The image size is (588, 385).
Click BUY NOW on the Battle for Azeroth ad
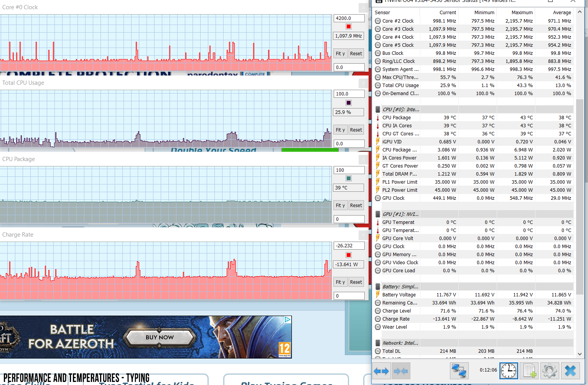tap(160, 337)
